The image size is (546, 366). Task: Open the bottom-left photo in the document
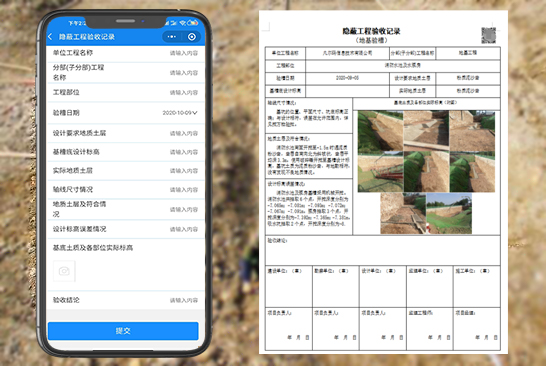(403, 213)
